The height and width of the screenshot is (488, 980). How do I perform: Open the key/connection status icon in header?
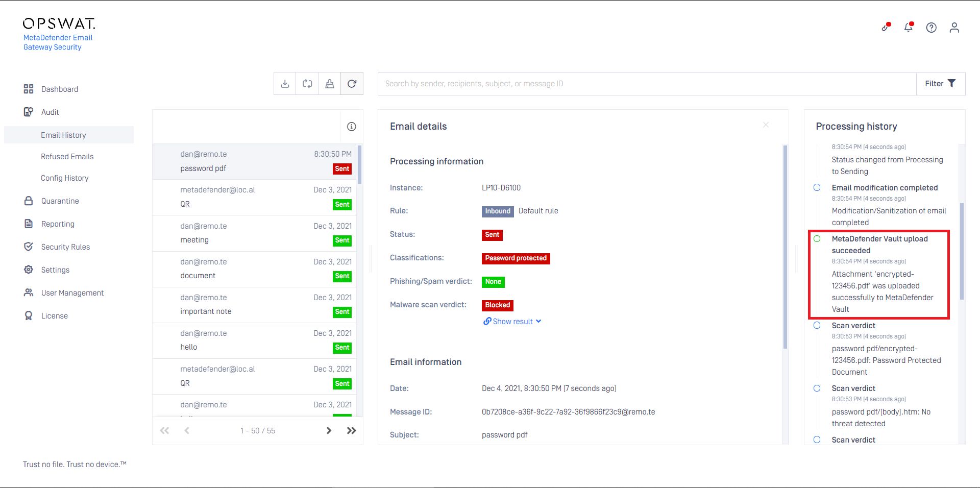886,27
